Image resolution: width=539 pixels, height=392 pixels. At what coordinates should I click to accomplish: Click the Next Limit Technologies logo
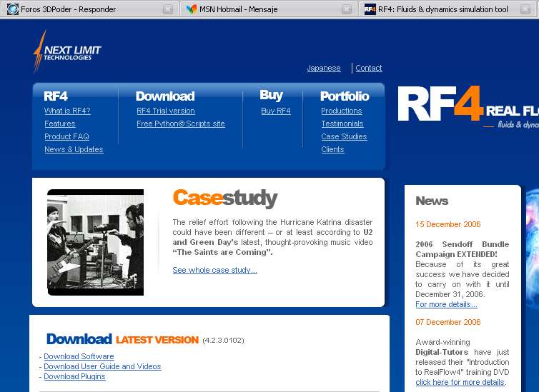click(x=67, y=51)
